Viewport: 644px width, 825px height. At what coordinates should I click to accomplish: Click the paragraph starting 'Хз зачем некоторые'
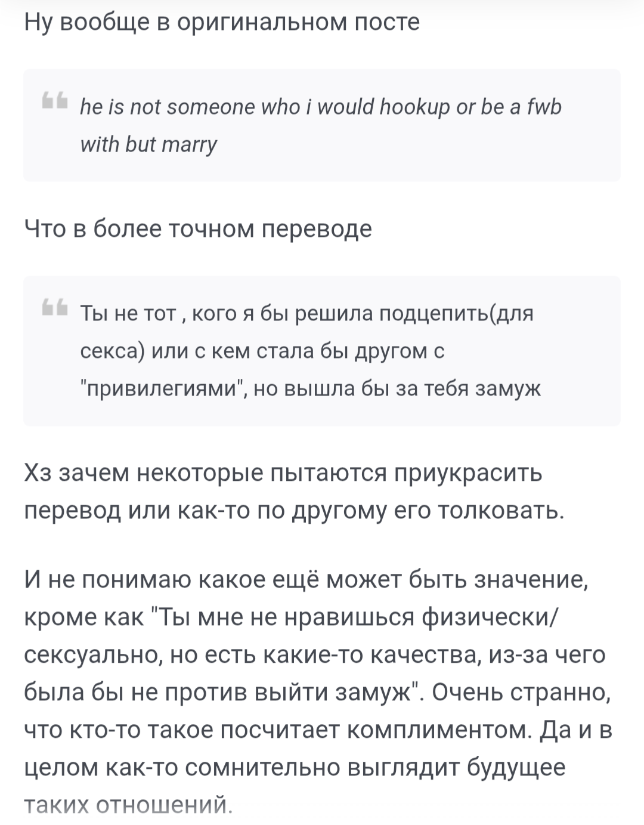click(294, 492)
